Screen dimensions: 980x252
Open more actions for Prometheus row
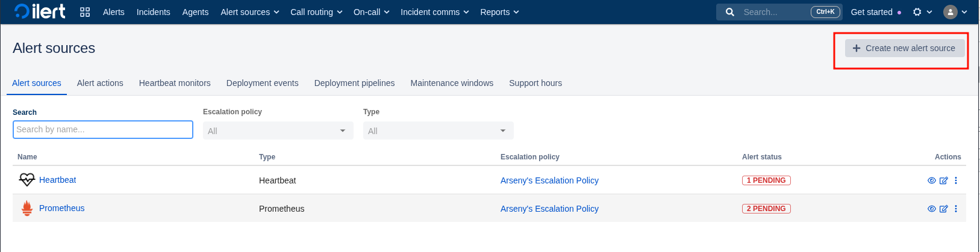coord(955,209)
